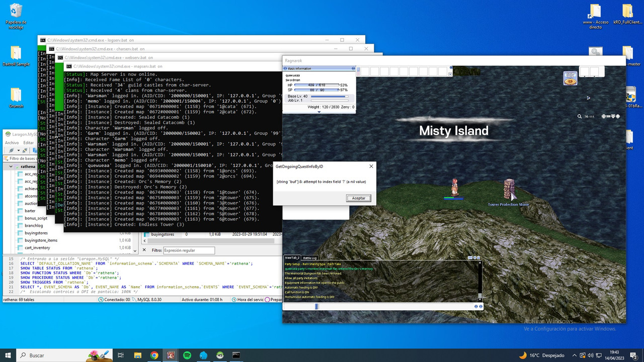Image resolution: width=644 pixels, height=362 pixels.
Task: Click the Tower Protection Stone NPC
Action: click(509, 190)
